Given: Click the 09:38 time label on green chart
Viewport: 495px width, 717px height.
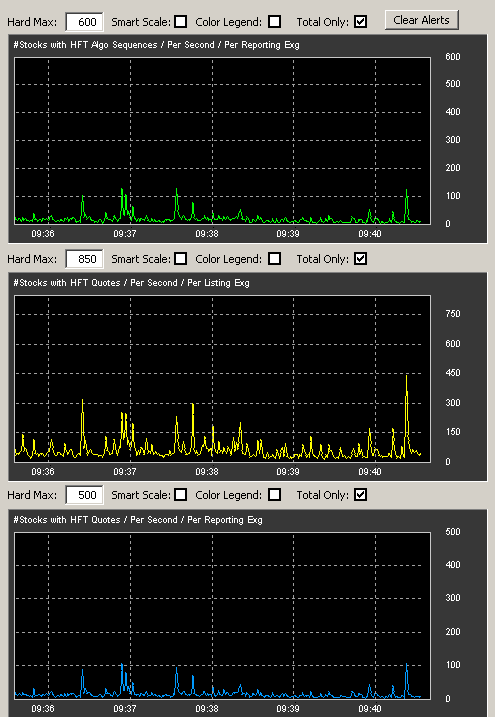Looking at the screenshot, I should point(207,234).
